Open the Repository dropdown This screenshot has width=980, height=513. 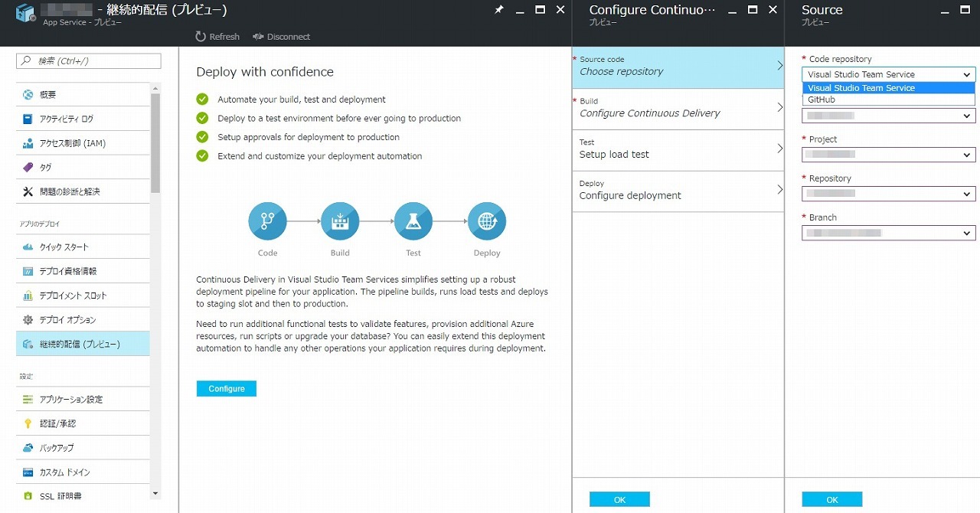click(x=889, y=194)
